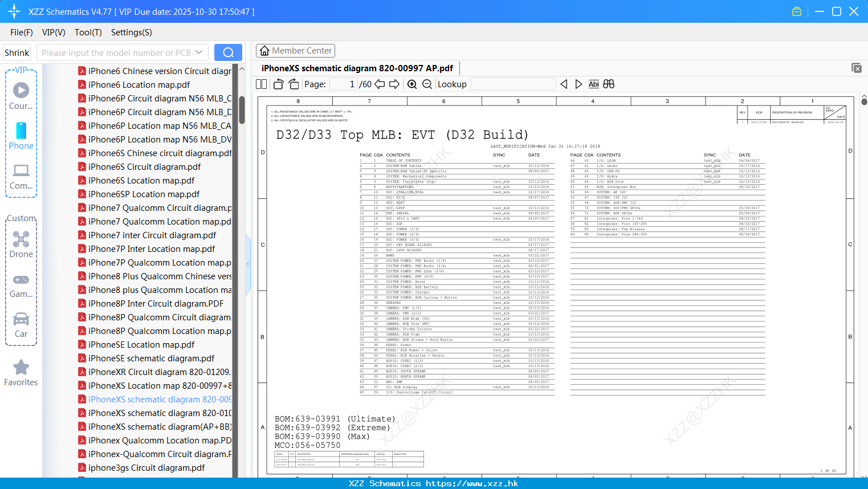
Task: Open the Game console category
Action: click(21, 285)
